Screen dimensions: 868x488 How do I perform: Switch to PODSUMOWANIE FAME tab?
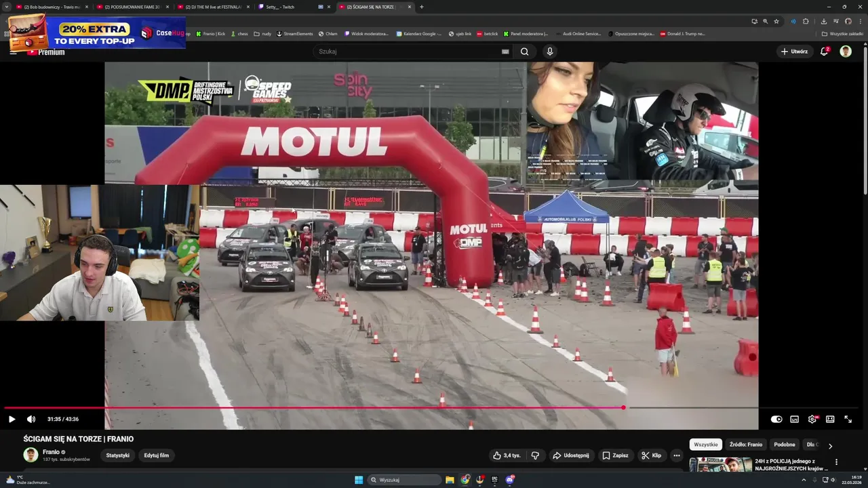[132, 7]
